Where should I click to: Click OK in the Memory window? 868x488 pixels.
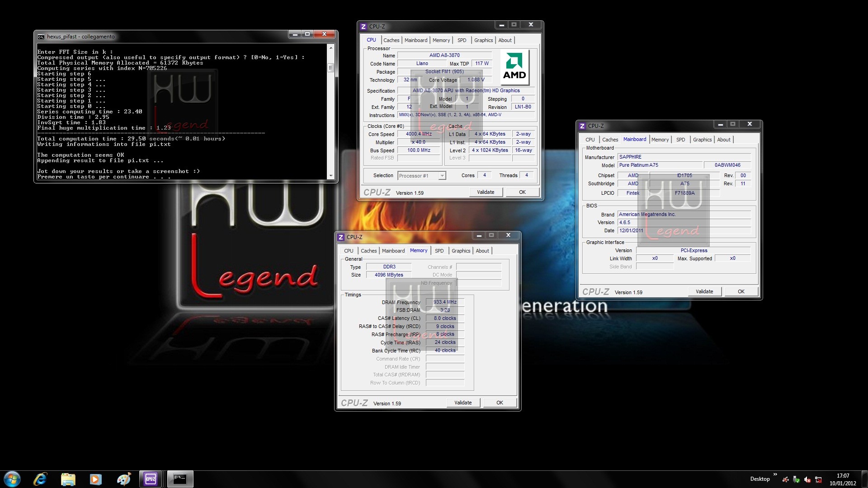point(500,403)
